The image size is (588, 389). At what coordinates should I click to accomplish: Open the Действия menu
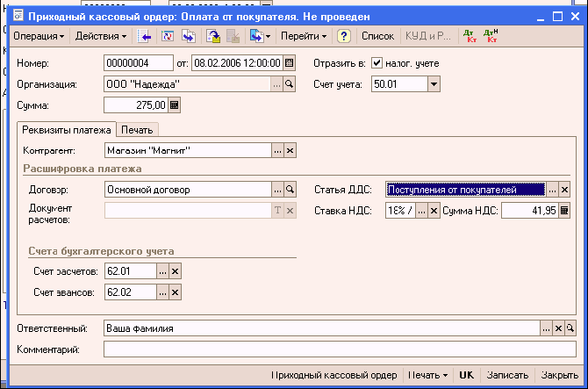(x=100, y=36)
